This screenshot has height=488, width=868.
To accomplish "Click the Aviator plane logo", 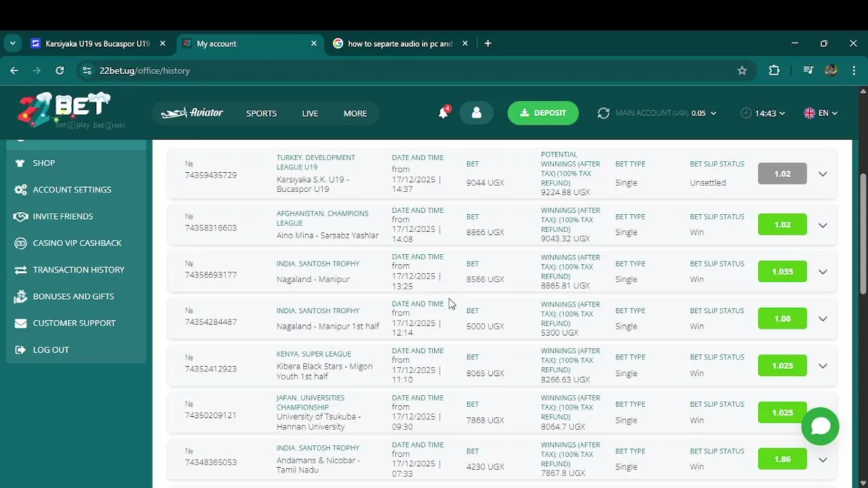I will 192,113.
